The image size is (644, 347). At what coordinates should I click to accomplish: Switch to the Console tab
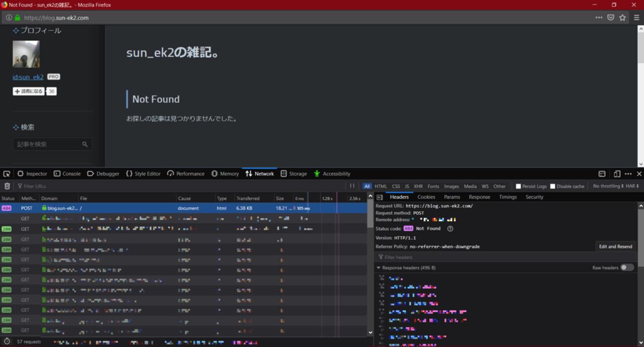click(x=67, y=174)
